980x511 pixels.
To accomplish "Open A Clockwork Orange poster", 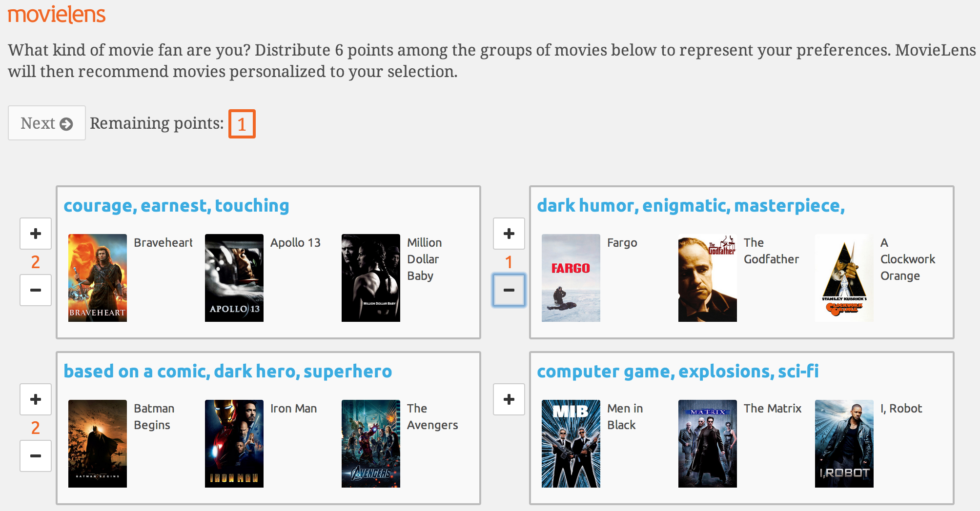I will 844,278.
